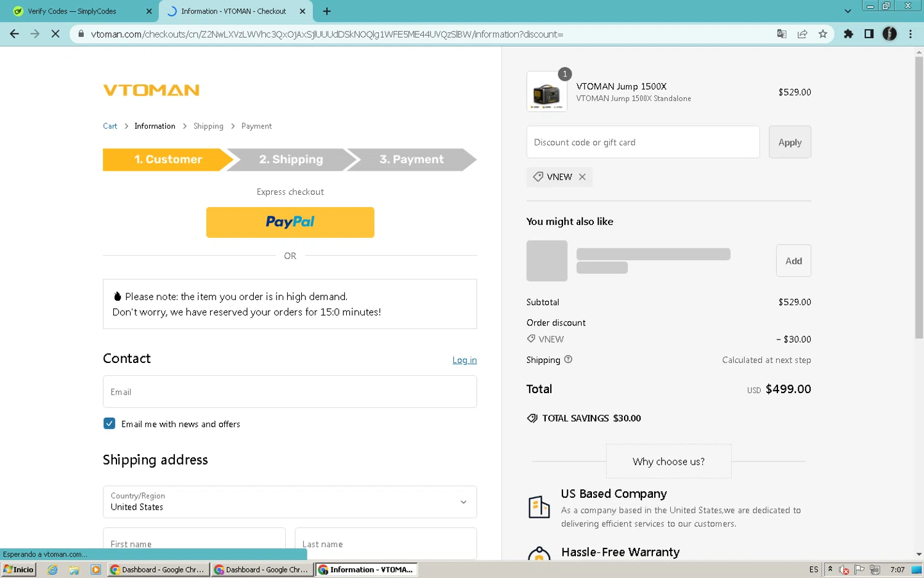The width and height of the screenshot is (924, 578).
Task: Apply the discount code
Action: point(790,142)
